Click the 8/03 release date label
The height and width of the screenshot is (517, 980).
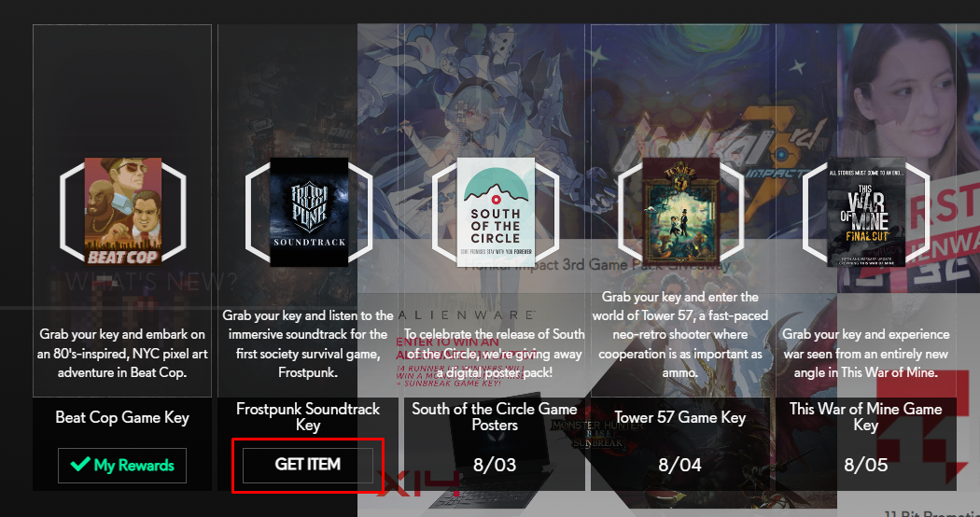pyautogui.click(x=495, y=465)
